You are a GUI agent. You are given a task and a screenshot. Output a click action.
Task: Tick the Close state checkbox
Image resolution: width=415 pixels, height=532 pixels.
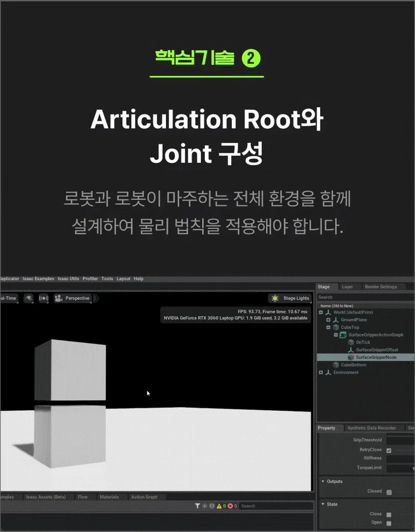pos(389,515)
